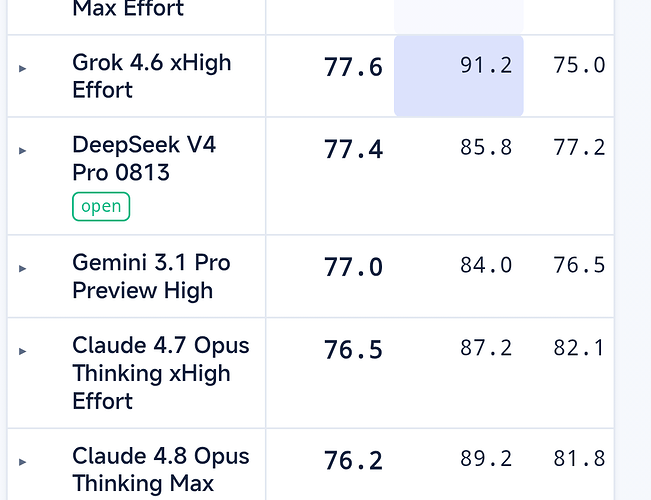This screenshot has width=651, height=500.
Task: Open the DeepSeek V4 Pro 0813 model name
Action: (144, 158)
